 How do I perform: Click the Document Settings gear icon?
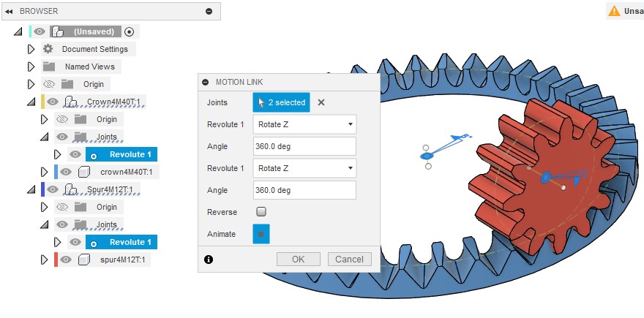pos(48,49)
